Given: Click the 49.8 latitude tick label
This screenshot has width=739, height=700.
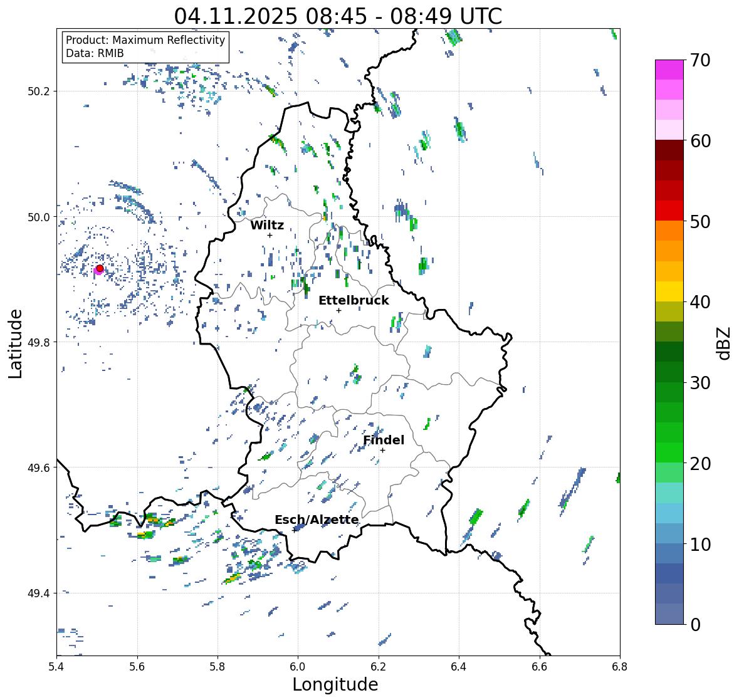Looking at the screenshot, I should [39, 342].
